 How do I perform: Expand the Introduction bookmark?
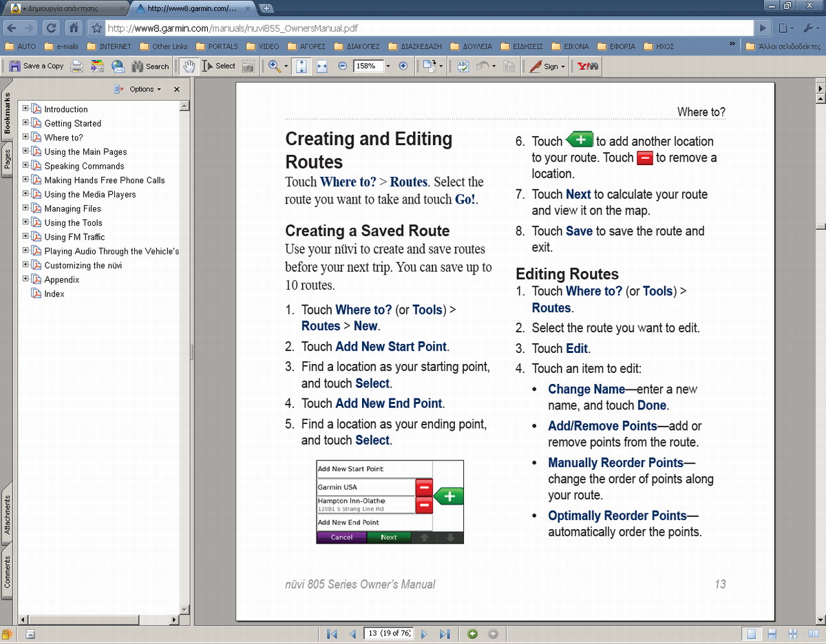click(x=25, y=108)
